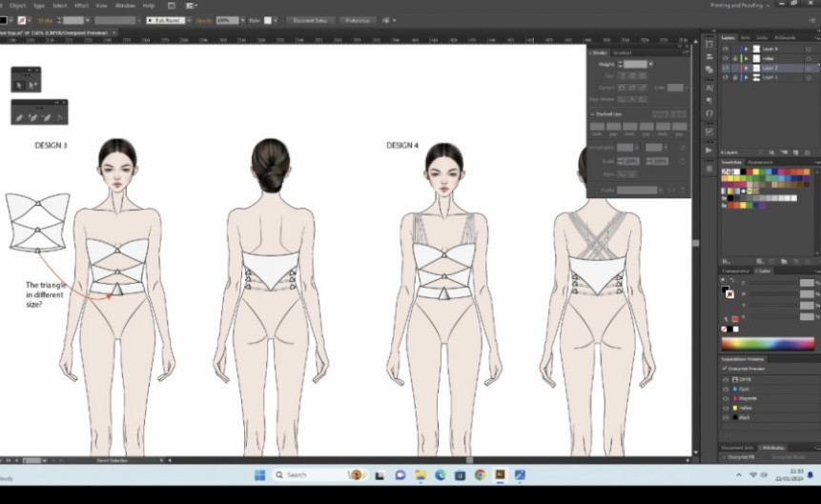Open Google Chrome from the taskbar

[x=480, y=474]
